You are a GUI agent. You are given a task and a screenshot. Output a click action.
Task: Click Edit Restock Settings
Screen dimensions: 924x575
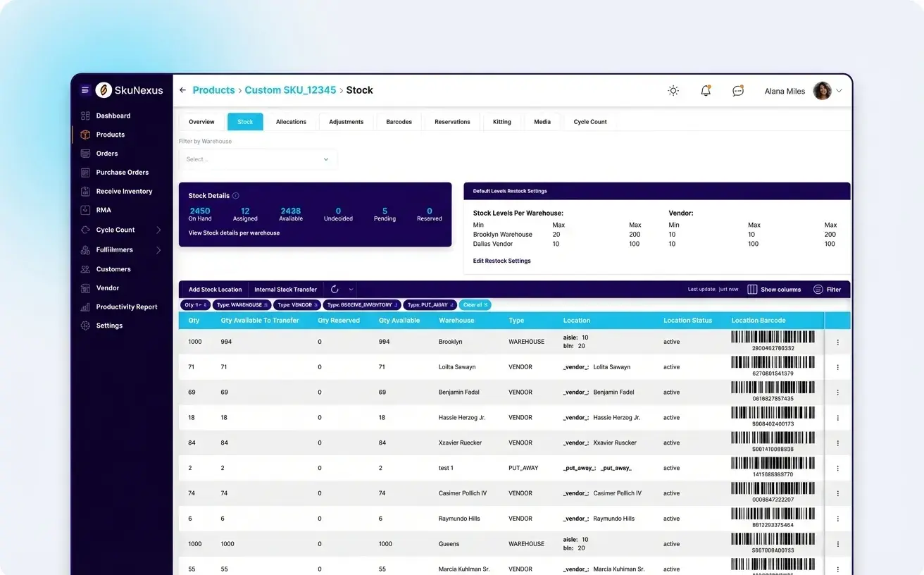point(501,260)
